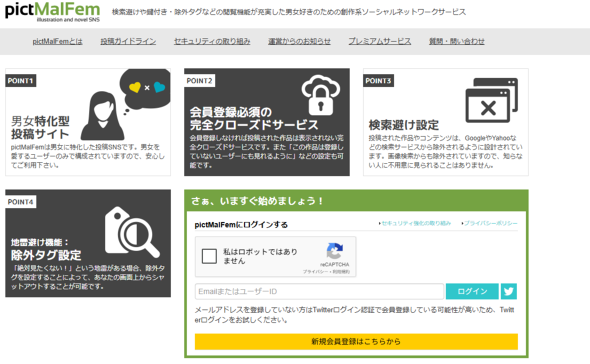Click the yellow 新規会員登録はこちらから button
590x364 pixels.
[x=356, y=341]
